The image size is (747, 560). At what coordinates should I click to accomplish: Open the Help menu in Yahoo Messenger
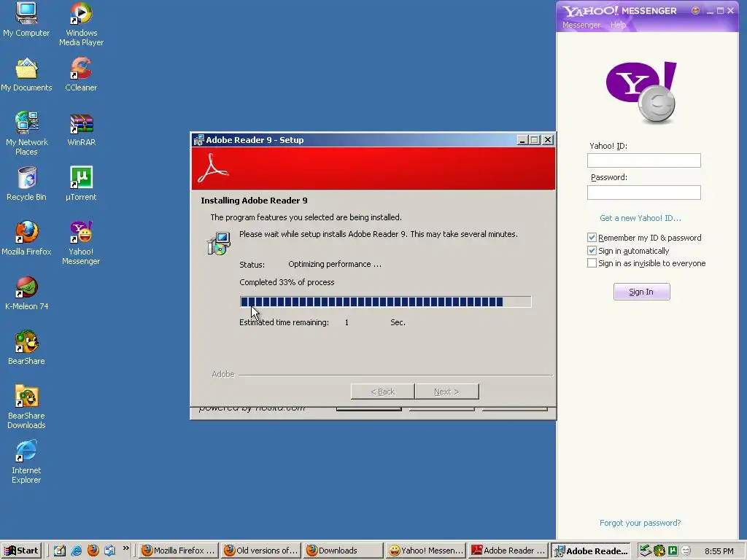pyautogui.click(x=618, y=25)
